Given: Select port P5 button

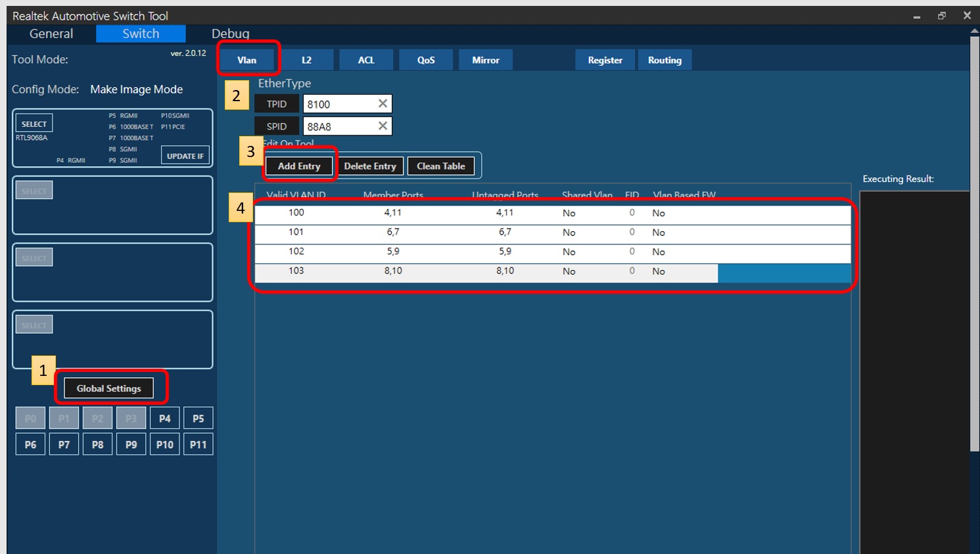Looking at the screenshot, I should pos(198,418).
